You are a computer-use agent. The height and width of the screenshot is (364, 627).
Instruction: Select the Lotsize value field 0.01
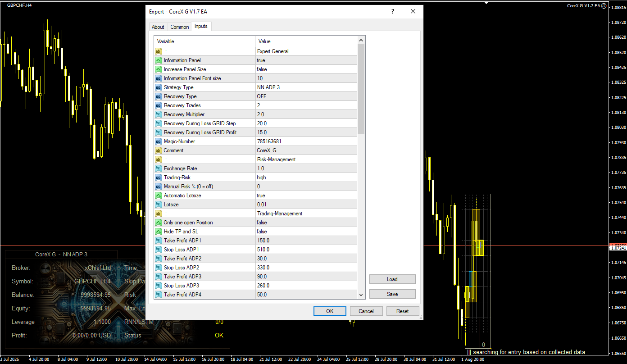click(x=306, y=205)
